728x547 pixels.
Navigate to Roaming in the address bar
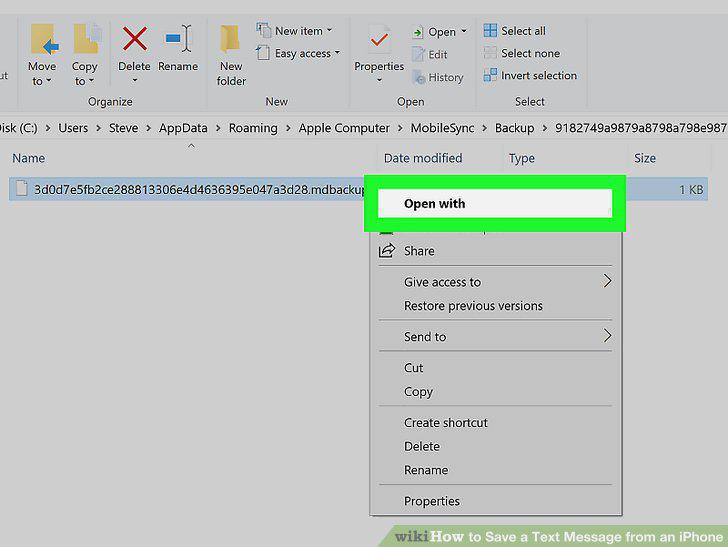coord(253,128)
